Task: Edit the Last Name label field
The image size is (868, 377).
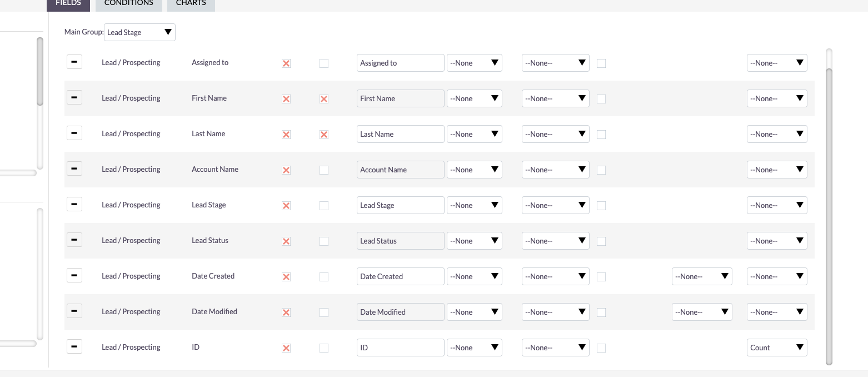Action: (401, 134)
